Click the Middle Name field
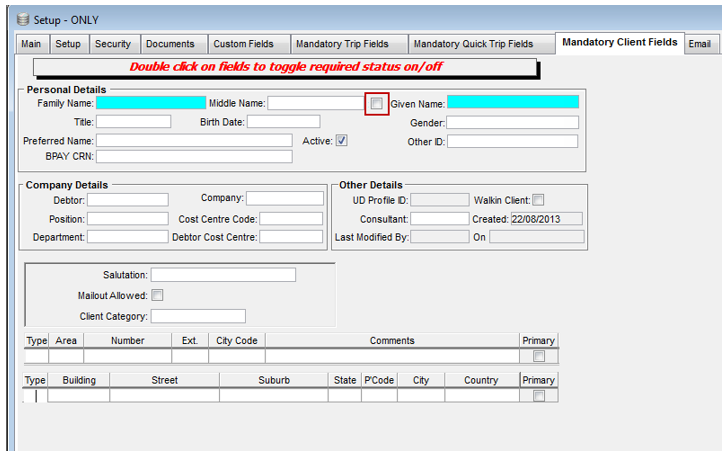This screenshot has height=459, width=724. pyautogui.click(x=317, y=103)
